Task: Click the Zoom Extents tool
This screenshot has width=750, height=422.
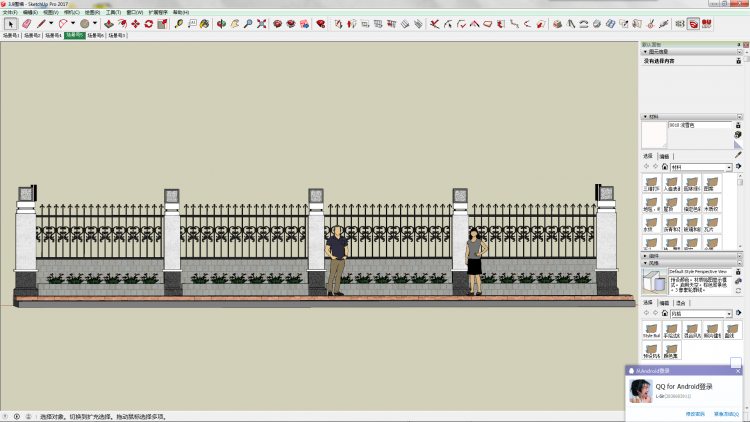Action: (x=261, y=23)
